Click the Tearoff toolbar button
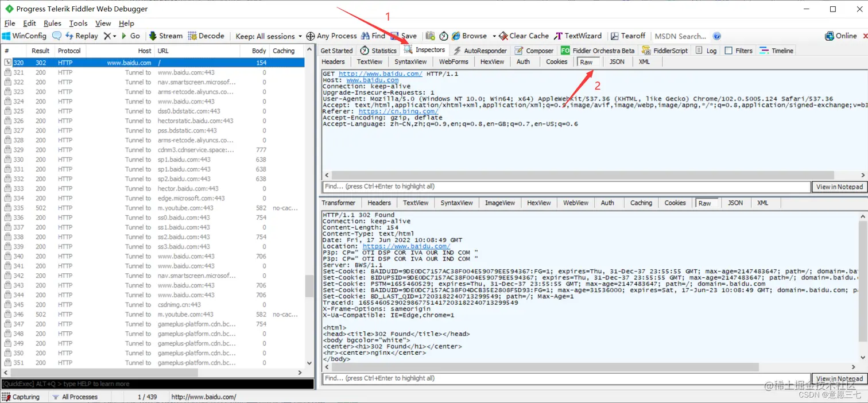868x403 pixels. [629, 36]
